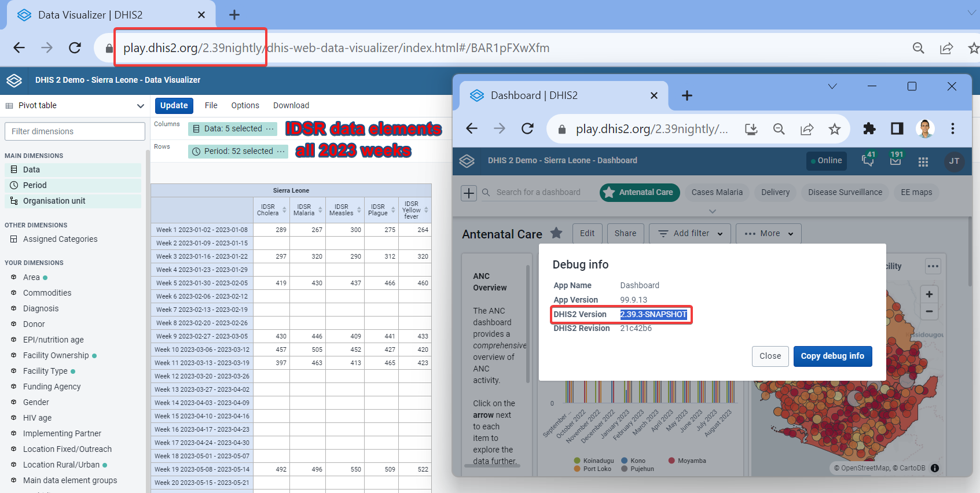Image resolution: width=980 pixels, height=493 pixels.
Task: Star the Antenatal Care dashboard title
Action: tap(556, 233)
